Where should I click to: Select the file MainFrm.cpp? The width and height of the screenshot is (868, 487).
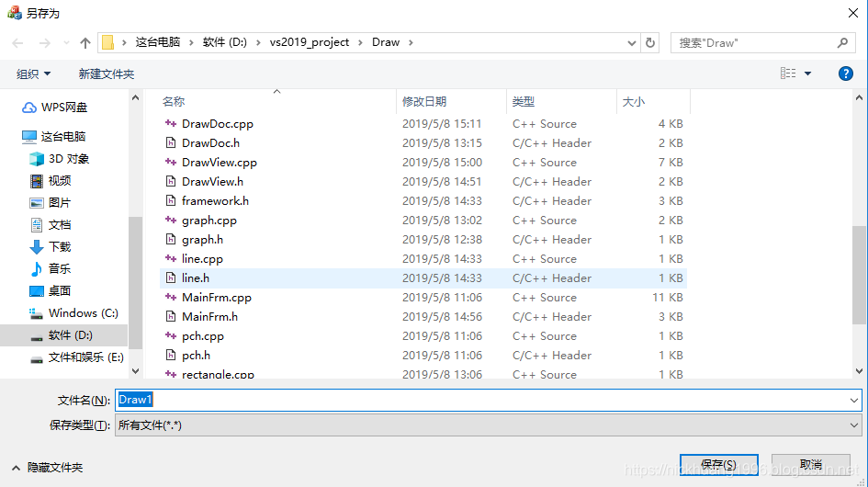tap(217, 298)
